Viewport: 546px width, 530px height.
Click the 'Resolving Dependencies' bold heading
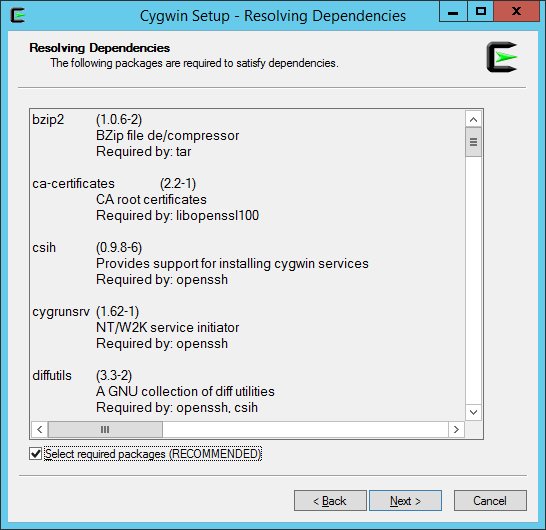click(x=100, y=48)
